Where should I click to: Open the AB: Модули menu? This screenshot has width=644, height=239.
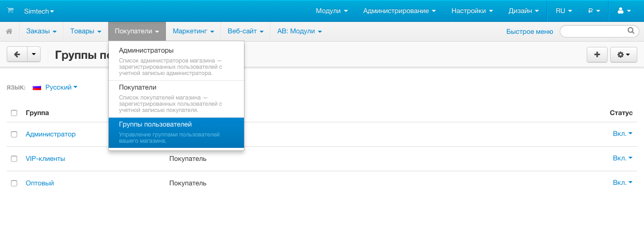[x=300, y=31]
